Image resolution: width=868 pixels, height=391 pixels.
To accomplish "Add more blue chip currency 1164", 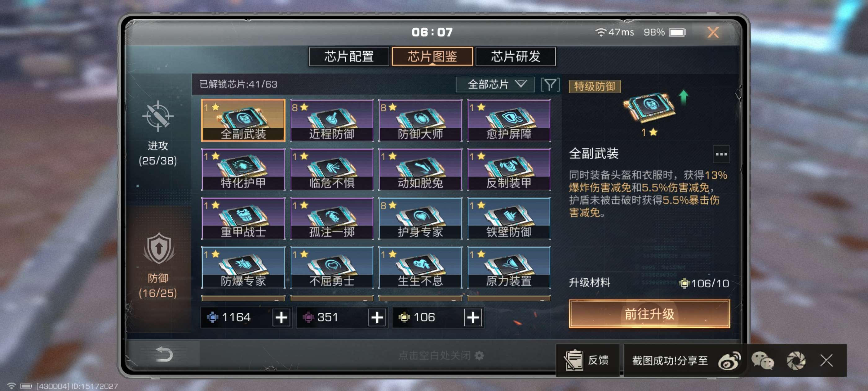I will coord(281,317).
